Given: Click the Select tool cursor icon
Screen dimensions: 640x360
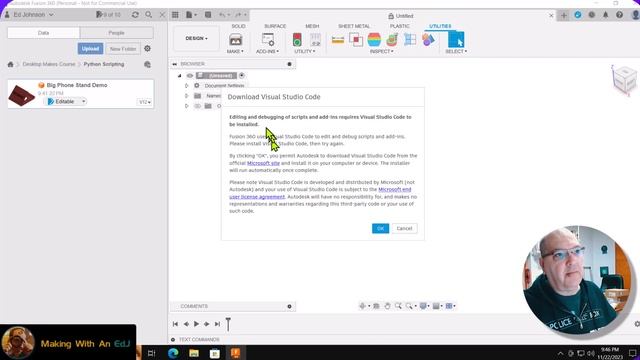Looking at the screenshot, I should click(x=456, y=40).
